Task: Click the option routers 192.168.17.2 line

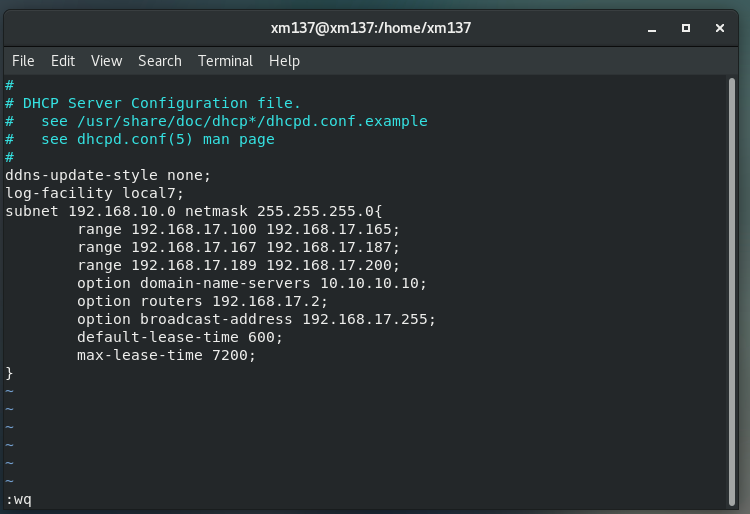Action: 202,301
